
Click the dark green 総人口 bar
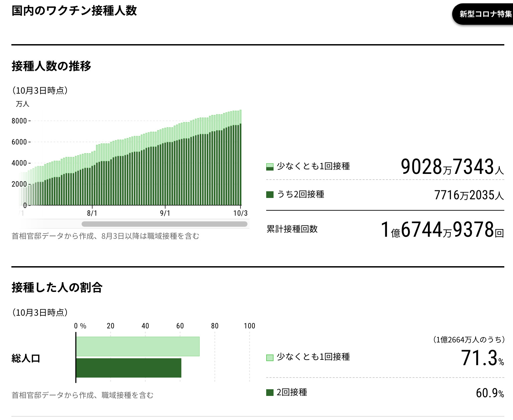[x=128, y=368]
